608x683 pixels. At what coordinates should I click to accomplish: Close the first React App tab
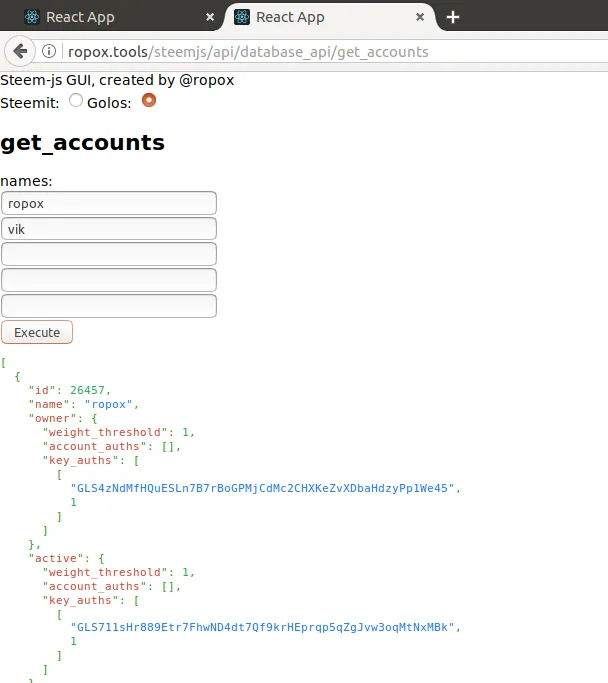[210, 17]
